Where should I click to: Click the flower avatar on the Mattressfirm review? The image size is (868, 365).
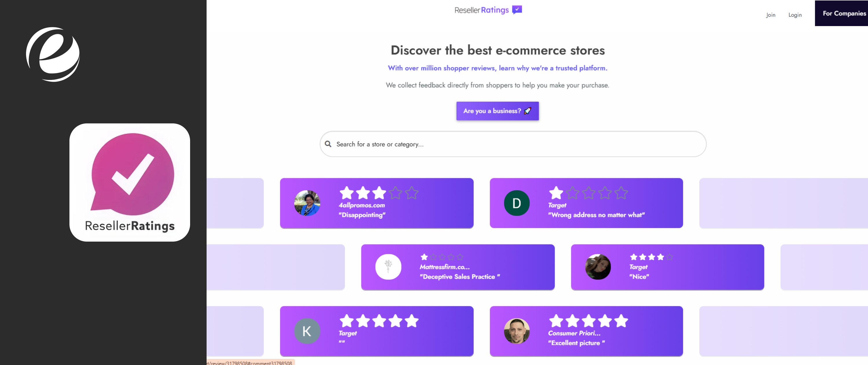[x=388, y=267]
